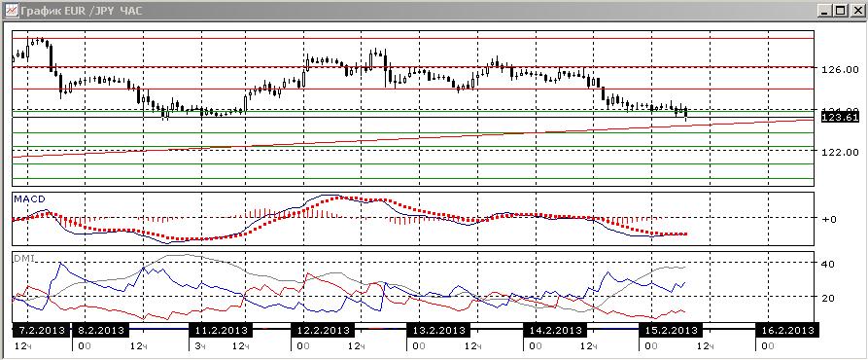Viewport: 868px width, 360px height.
Task: Click the MACD +0 axis label
Action: [x=829, y=219]
